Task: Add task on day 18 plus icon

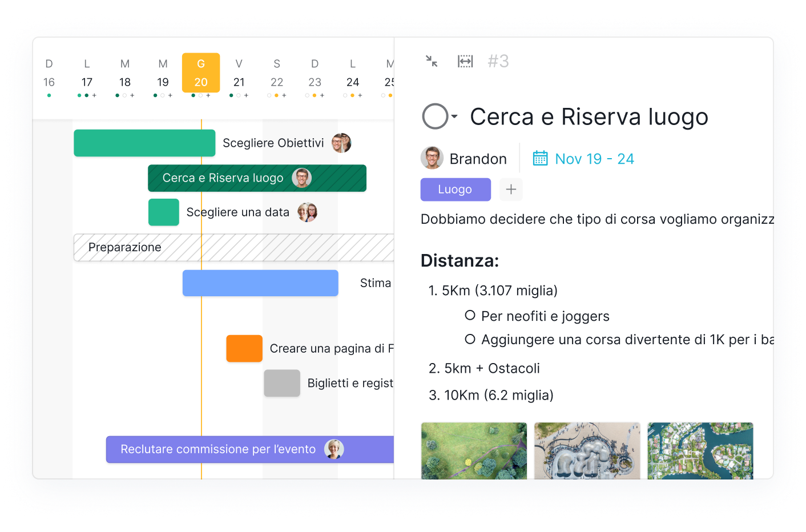Action: (132, 95)
